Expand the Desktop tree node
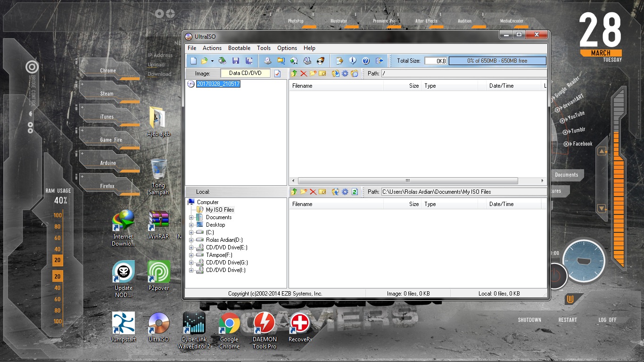Screen dimensions: 644x362 coord(191,225)
